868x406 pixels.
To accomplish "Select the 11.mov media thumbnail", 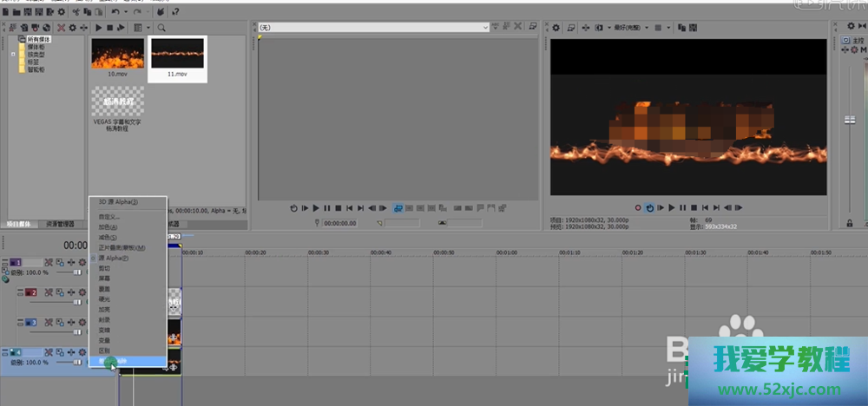I will point(177,58).
